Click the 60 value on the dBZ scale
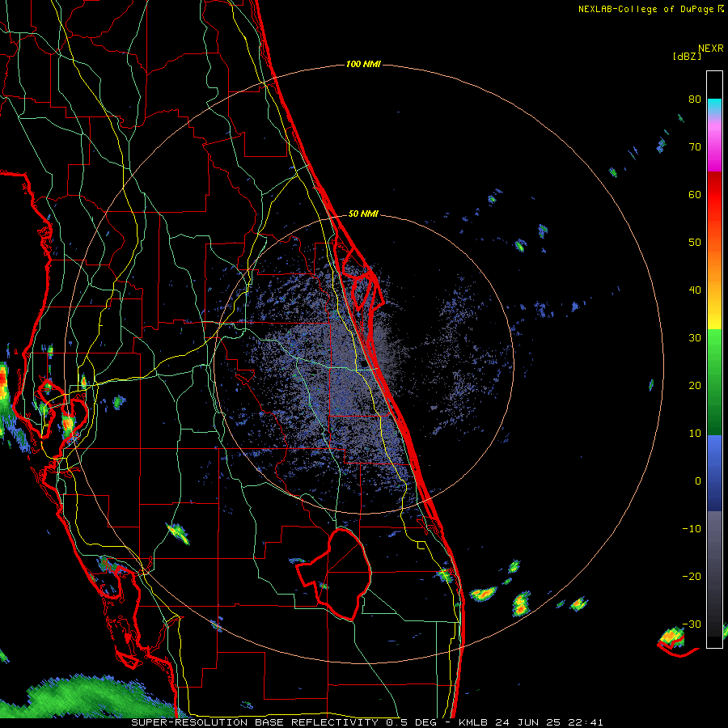Image resolution: width=728 pixels, height=728 pixels. [x=695, y=194]
